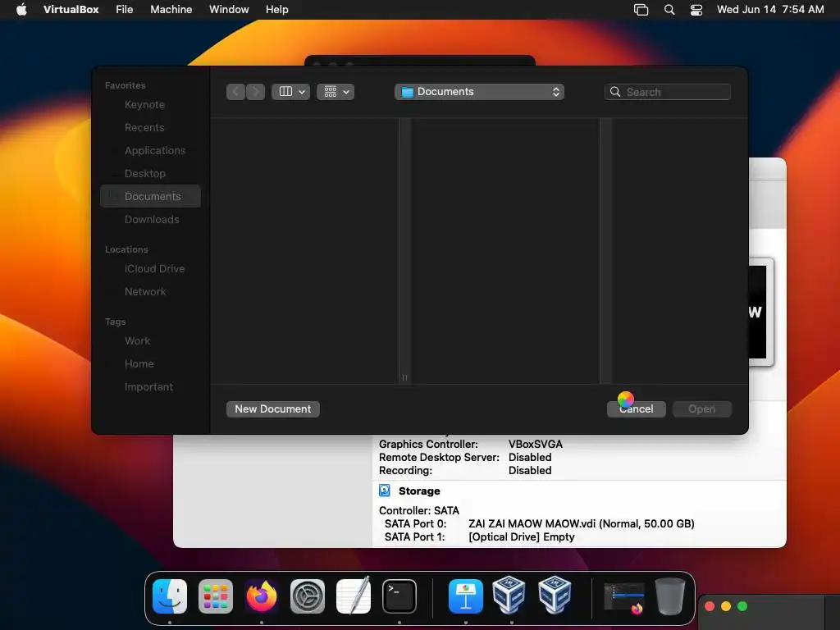The height and width of the screenshot is (630, 840).
Task: Click the column resize handle in dialog
Action: (405, 377)
